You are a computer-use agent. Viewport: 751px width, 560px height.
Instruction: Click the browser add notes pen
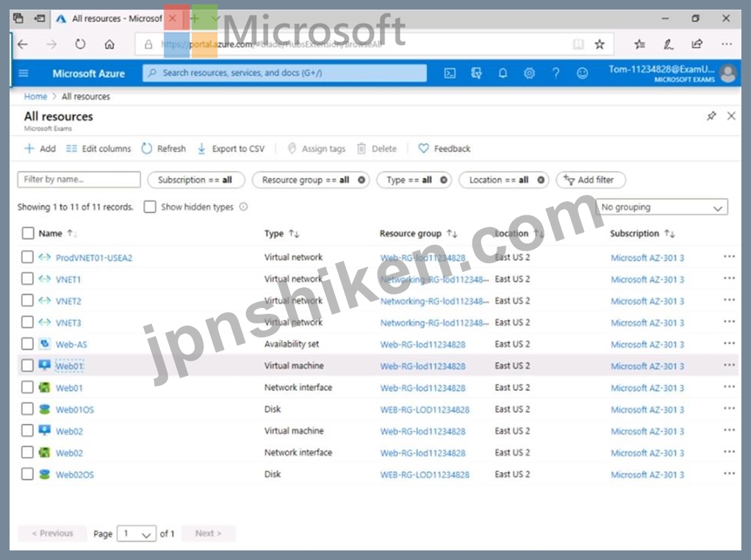coord(669,45)
